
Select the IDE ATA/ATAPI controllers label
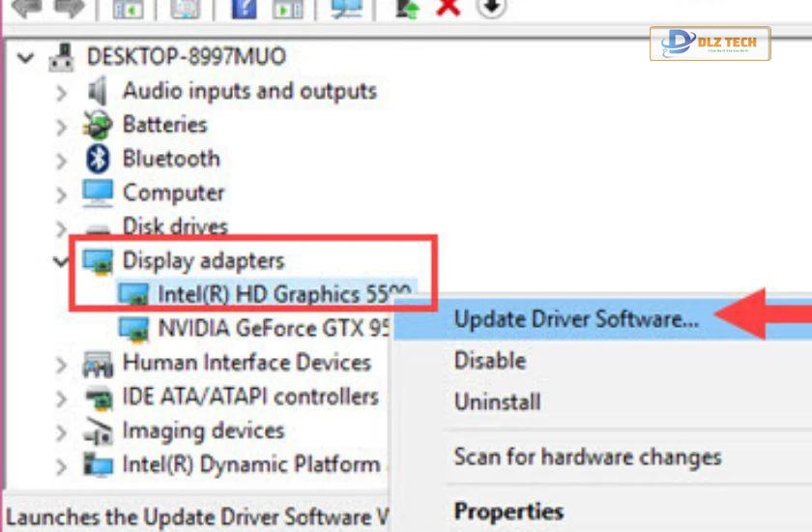(250, 398)
